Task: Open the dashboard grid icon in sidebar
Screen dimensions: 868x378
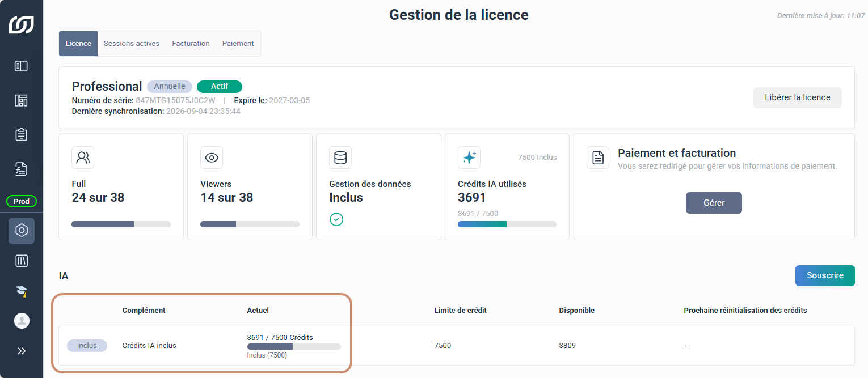Action: 21,100
